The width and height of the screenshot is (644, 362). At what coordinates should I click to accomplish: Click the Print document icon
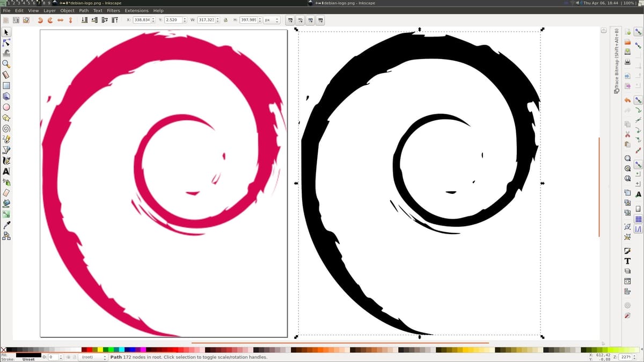(627, 62)
